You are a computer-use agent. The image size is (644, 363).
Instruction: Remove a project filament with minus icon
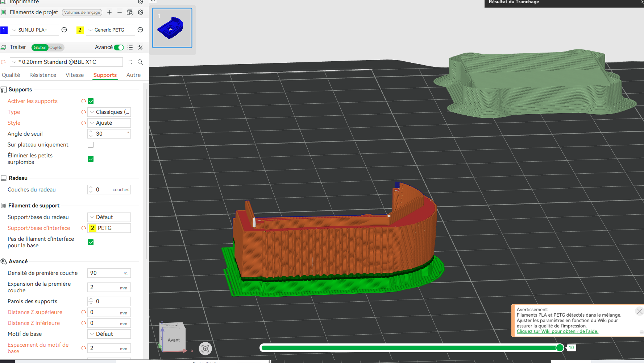[119, 12]
